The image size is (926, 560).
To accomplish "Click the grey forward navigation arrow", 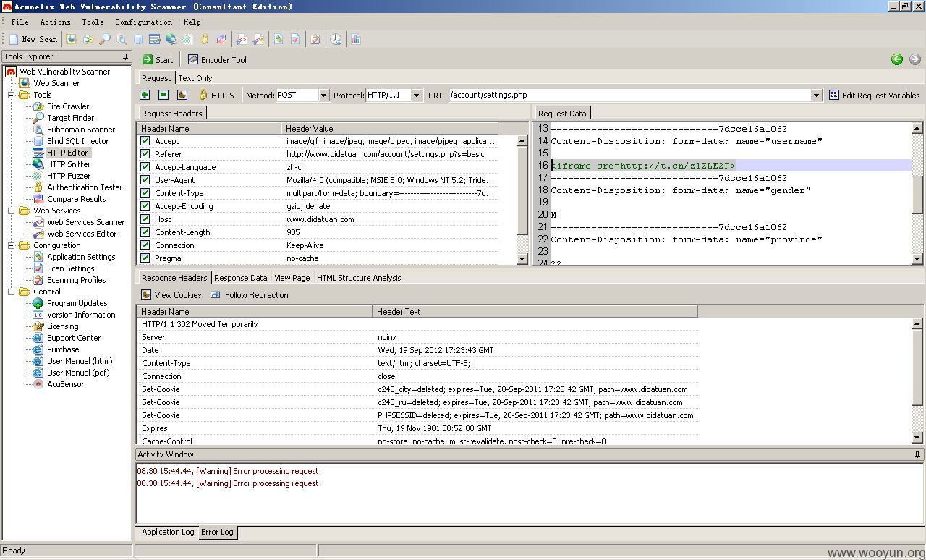I will pyautogui.click(x=915, y=59).
